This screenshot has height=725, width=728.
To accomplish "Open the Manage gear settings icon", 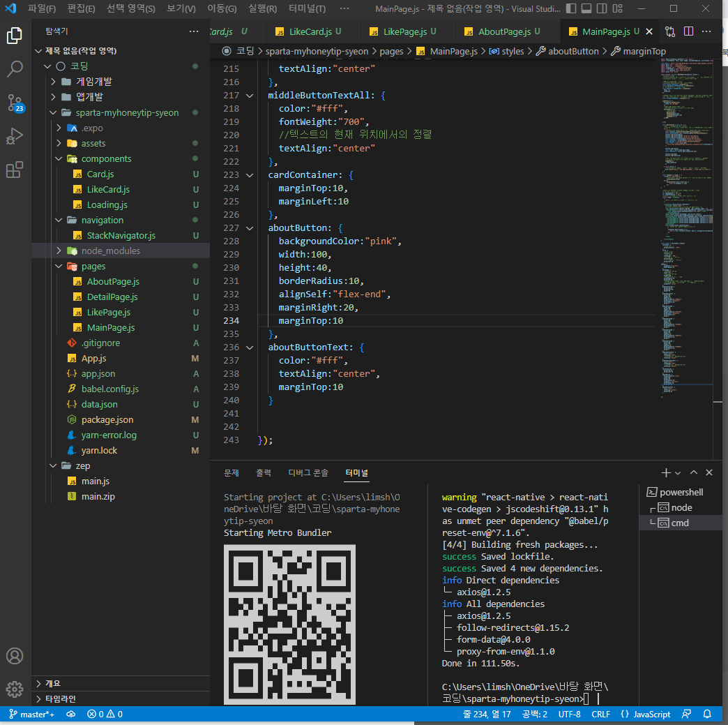I will point(15,689).
